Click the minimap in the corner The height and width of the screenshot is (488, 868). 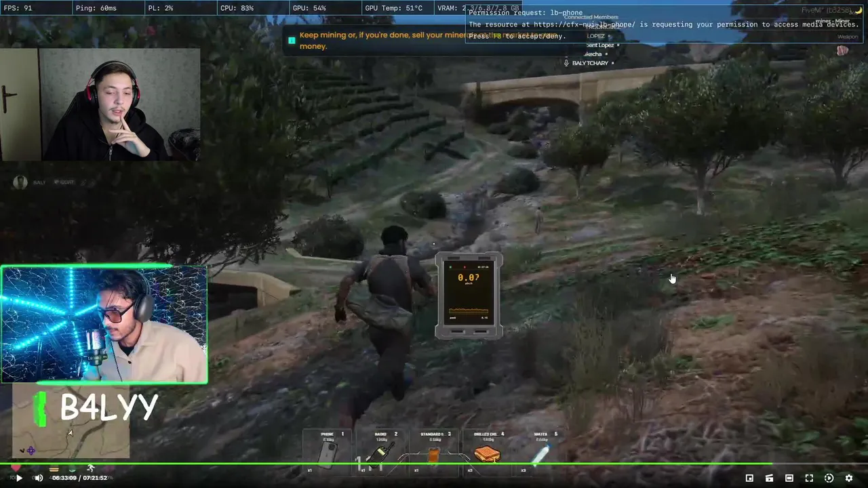pos(71,422)
